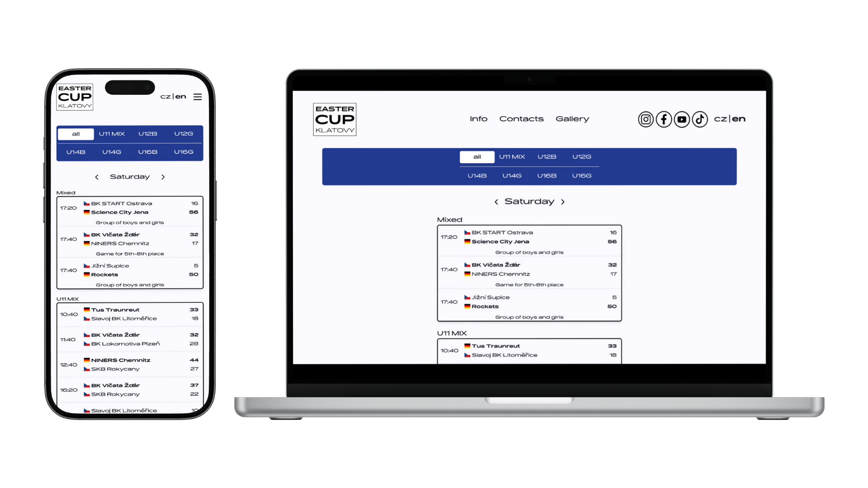Select the U14G category filter
The image size is (868, 488).
(x=511, y=175)
